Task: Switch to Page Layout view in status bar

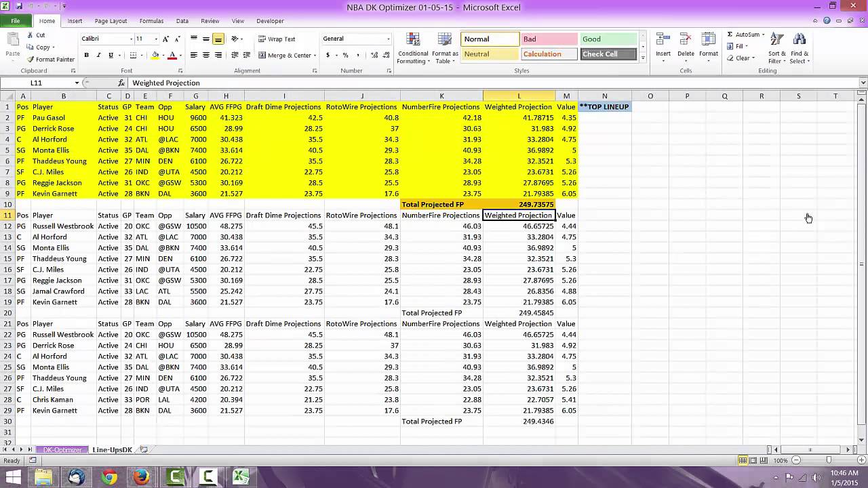Action: (x=754, y=460)
